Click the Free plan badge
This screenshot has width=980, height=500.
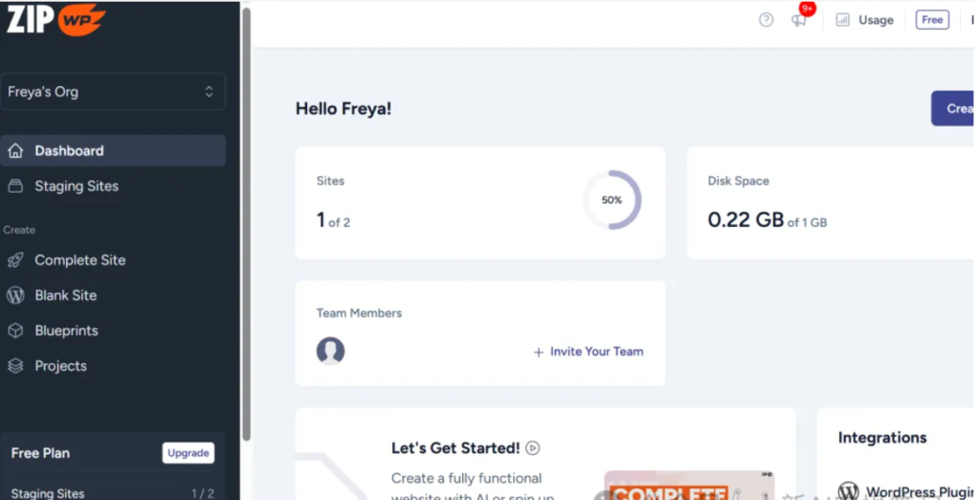tap(931, 20)
